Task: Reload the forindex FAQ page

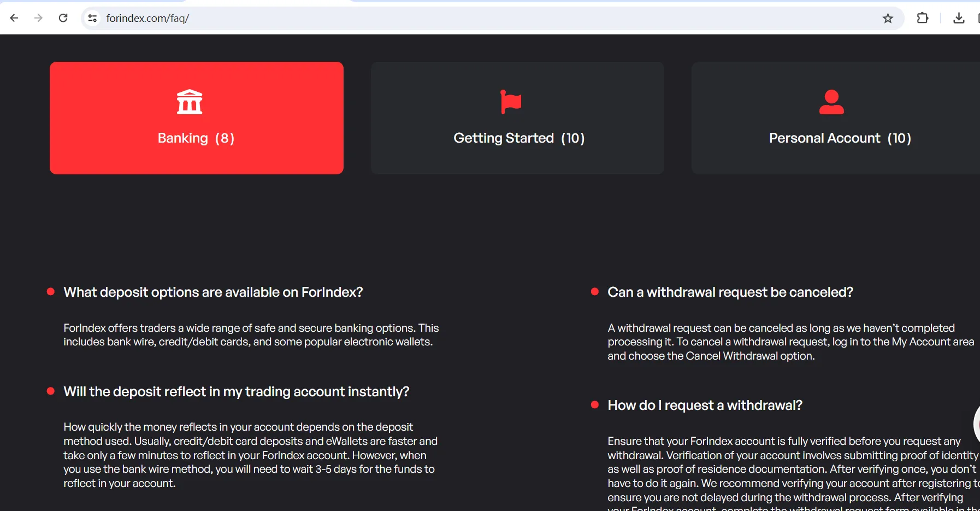Action: (x=63, y=18)
